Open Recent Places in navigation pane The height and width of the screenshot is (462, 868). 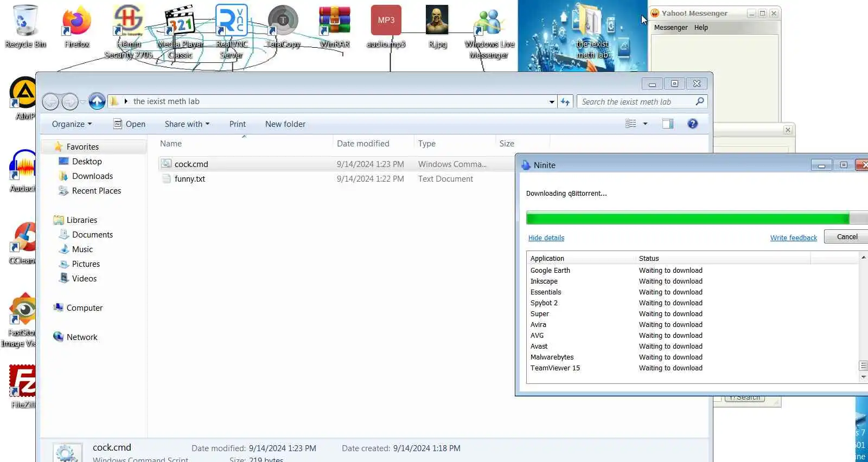pos(97,190)
